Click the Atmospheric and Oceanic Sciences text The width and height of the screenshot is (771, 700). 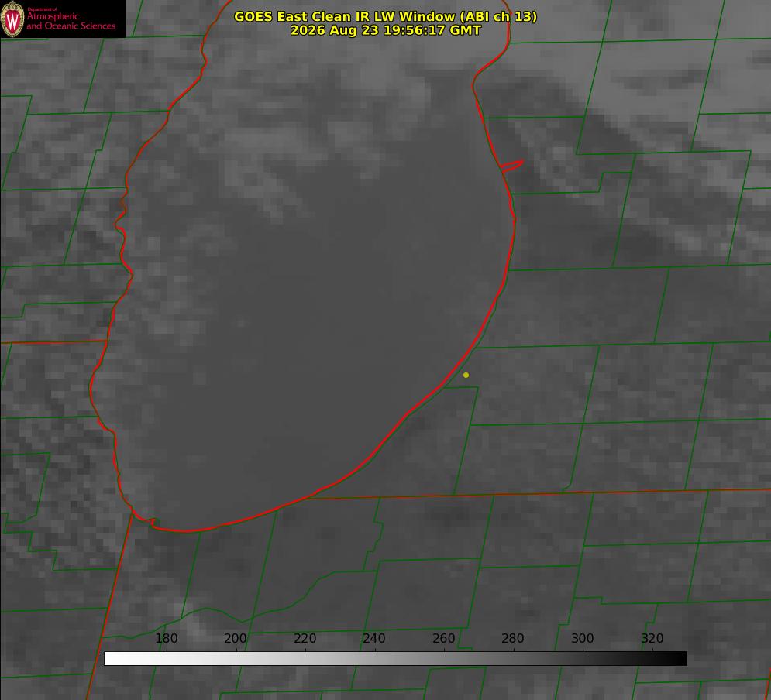(x=71, y=21)
